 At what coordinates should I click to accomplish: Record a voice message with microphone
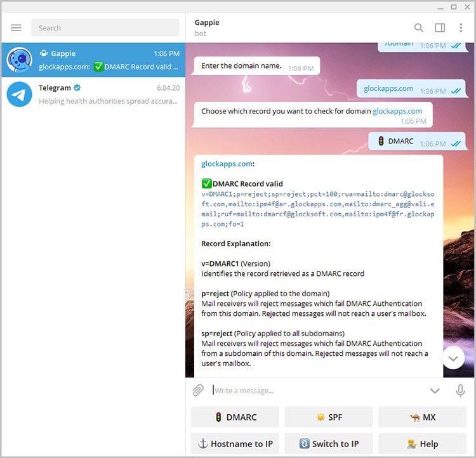click(460, 390)
